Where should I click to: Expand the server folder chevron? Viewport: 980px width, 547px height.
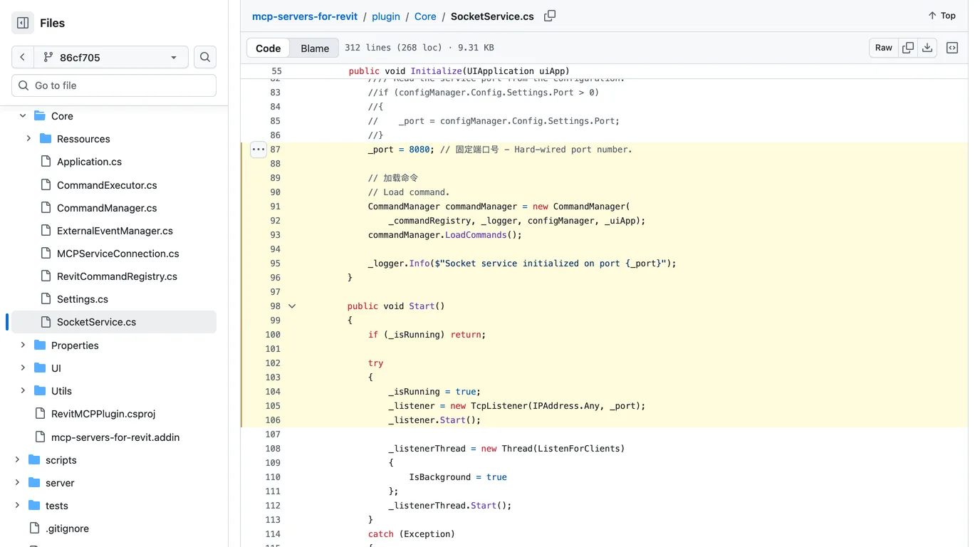pos(17,482)
